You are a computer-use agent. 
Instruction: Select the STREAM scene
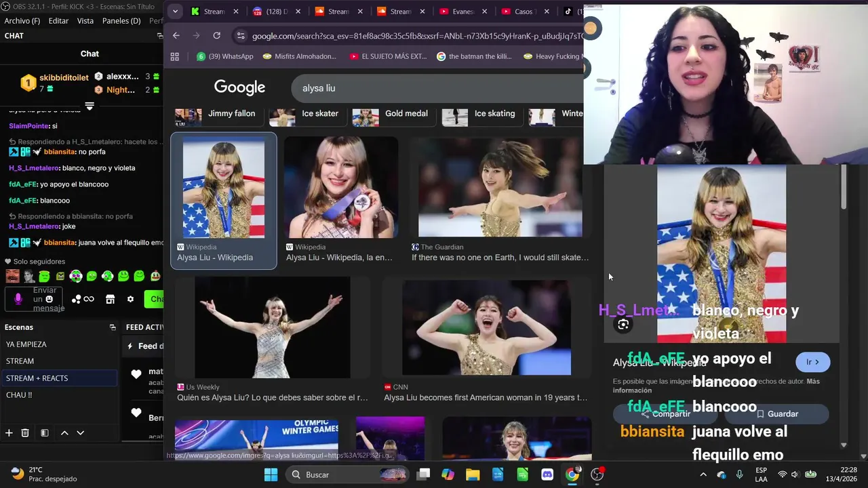pos(59,361)
